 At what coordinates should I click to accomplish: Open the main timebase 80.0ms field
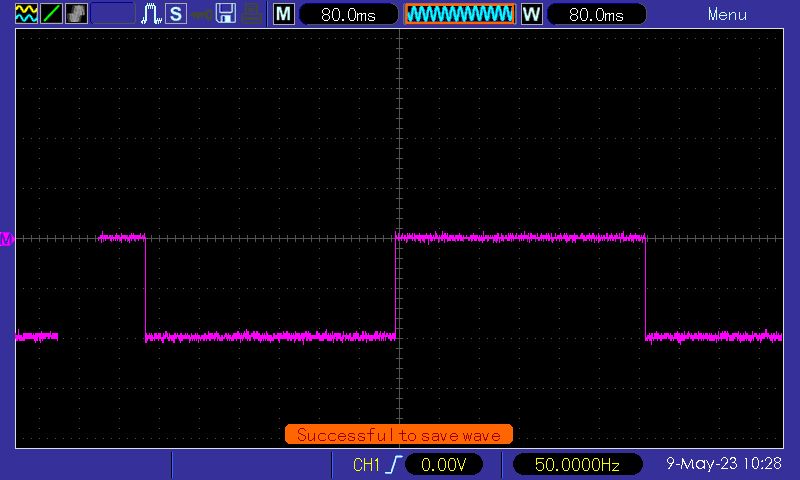click(346, 14)
